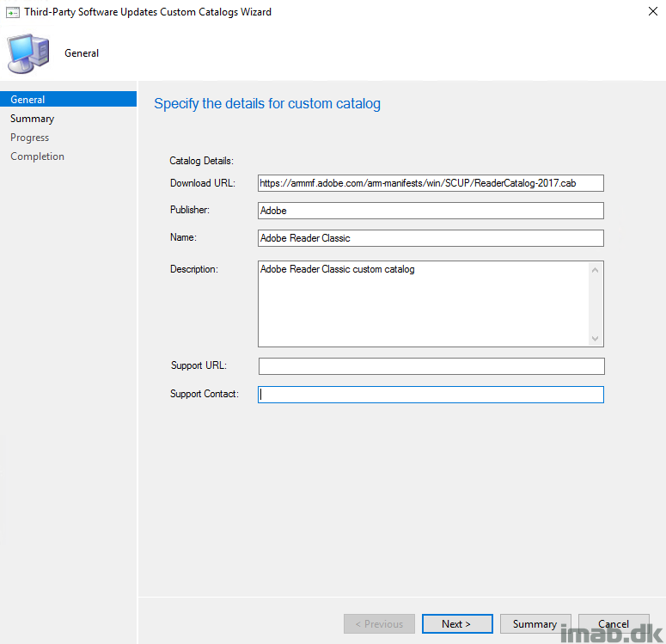Click the Download URL label
This screenshot has width=666, height=644.
click(203, 183)
